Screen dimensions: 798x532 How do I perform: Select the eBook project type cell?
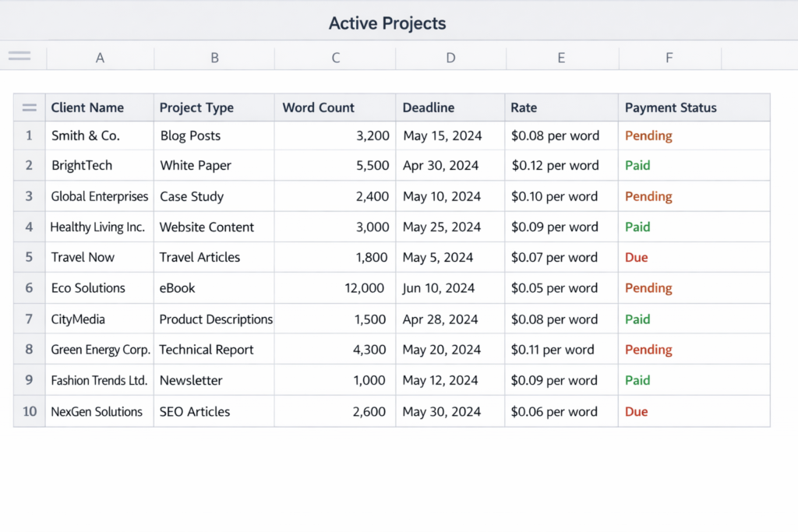click(178, 288)
